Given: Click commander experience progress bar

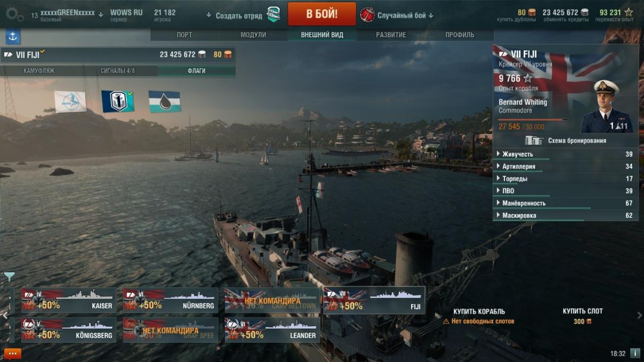Looking at the screenshot, I should pos(533,120).
